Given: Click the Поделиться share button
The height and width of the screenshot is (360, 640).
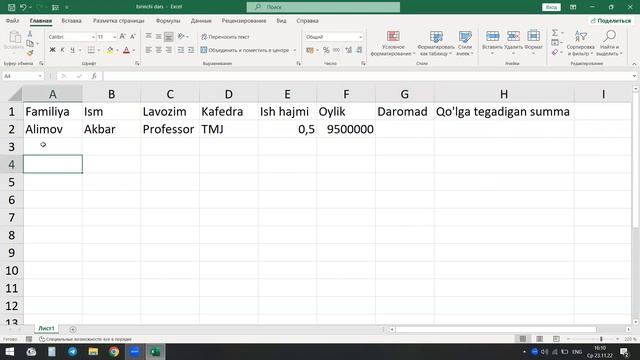Looking at the screenshot, I should pos(611,20).
